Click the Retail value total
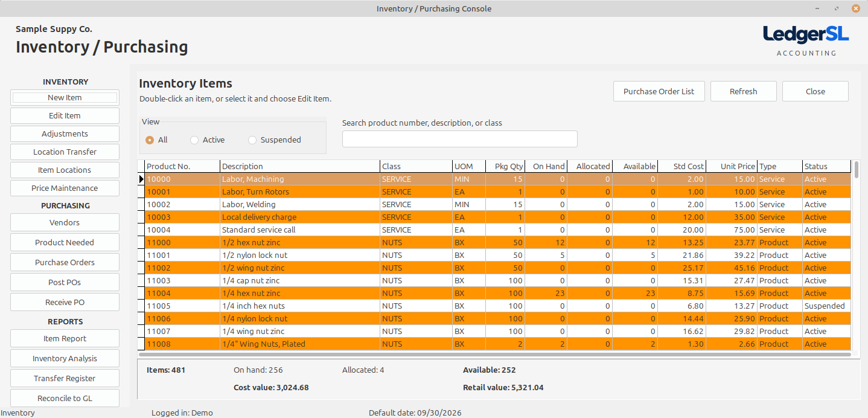Viewport: 868px width, 418px height. (x=503, y=387)
